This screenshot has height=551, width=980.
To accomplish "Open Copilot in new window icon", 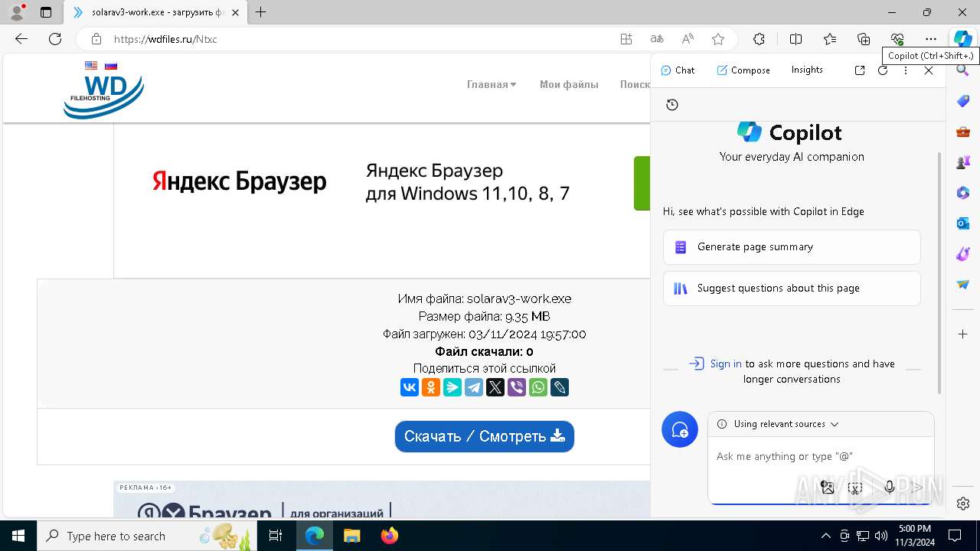I will pos(860,70).
